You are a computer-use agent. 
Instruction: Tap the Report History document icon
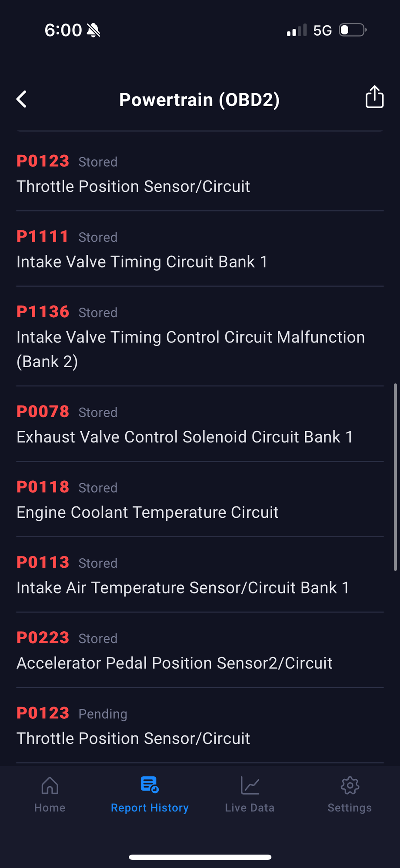[x=150, y=784]
